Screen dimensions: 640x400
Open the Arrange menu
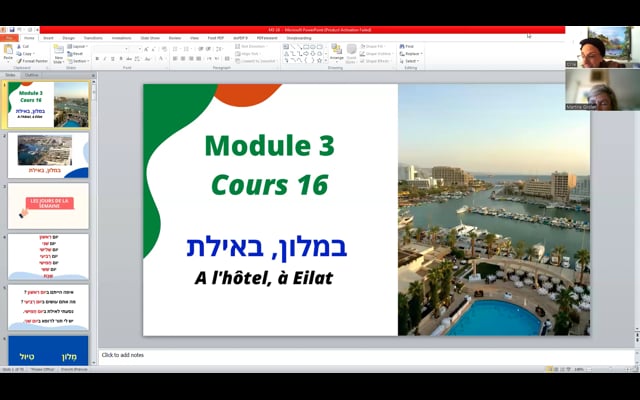pos(336,53)
